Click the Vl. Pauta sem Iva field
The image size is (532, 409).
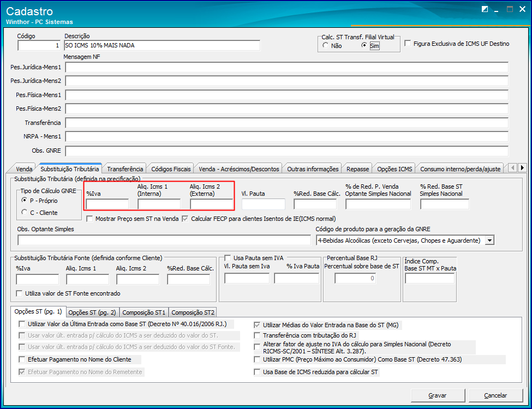click(247, 278)
